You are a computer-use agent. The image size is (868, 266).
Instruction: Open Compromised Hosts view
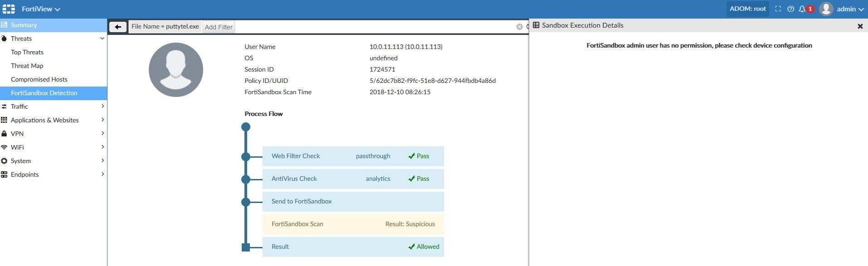tap(39, 79)
